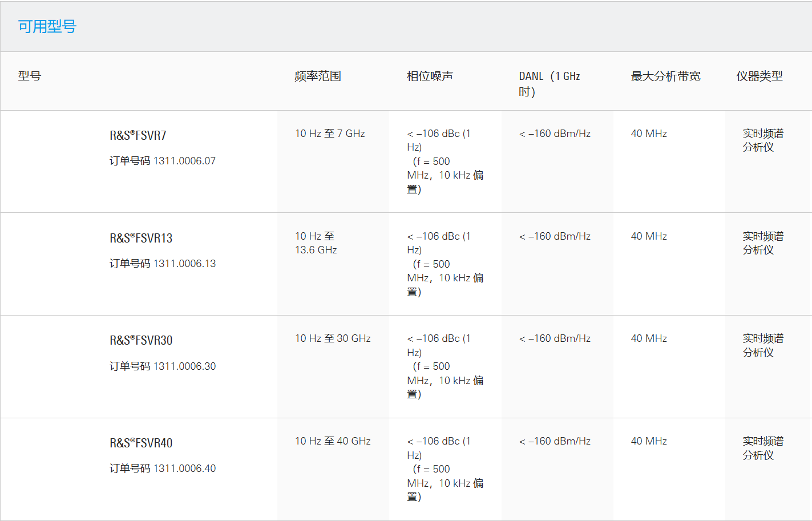Click the 10 Hz 至 7 GHz frequency cell

(x=330, y=134)
